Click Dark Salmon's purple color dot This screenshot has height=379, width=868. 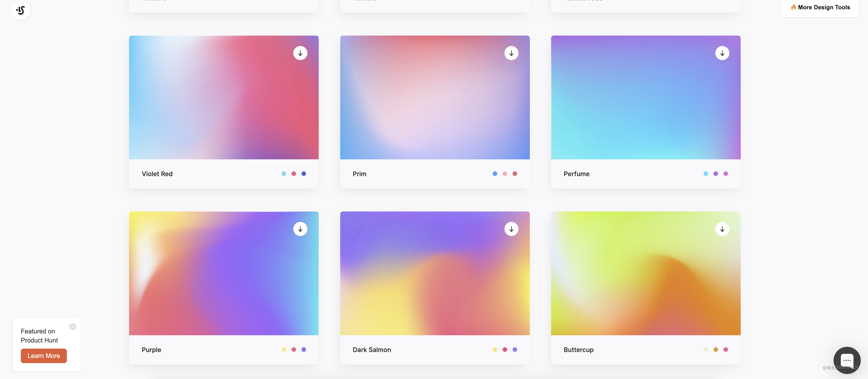coord(515,349)
